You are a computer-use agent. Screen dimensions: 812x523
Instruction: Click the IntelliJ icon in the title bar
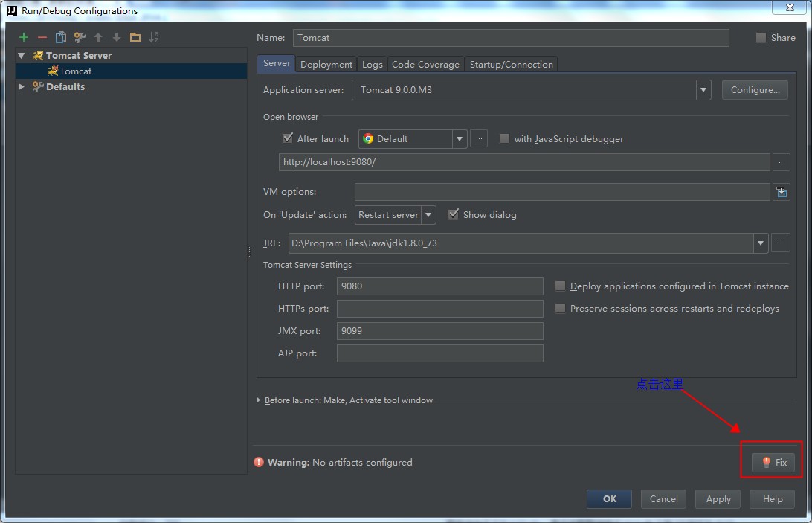click(x=11, y=11)
